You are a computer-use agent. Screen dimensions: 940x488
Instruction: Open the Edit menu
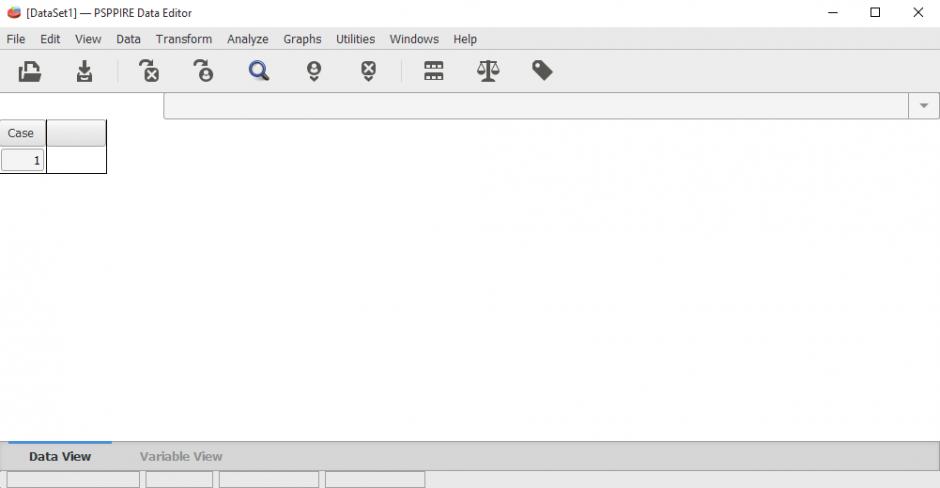pyautogui.click(x=50, y=39)
